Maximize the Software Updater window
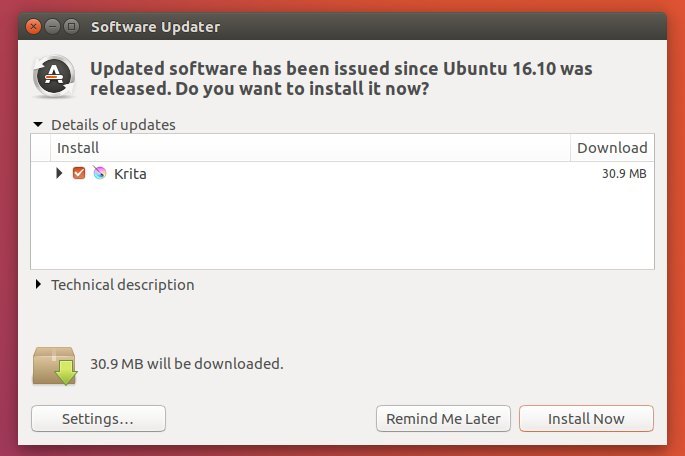Screen dimensions: 685x456 pyautogui.click(x=71, y=27)
